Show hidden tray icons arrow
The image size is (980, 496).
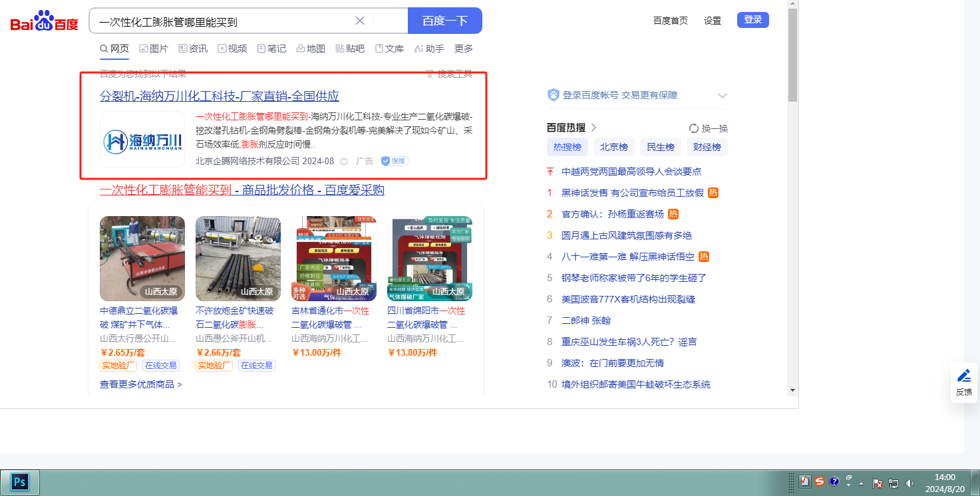coord(862,483)
